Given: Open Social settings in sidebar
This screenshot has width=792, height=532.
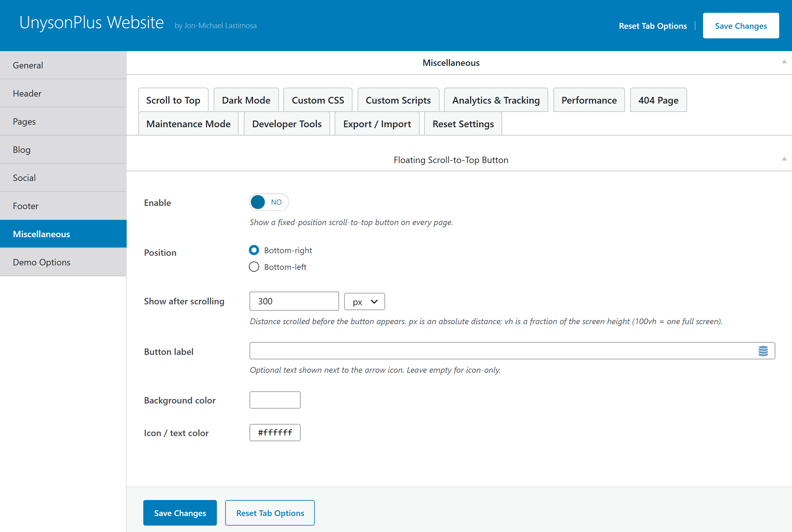Looking at the screenshot, I should coord(63,178).
